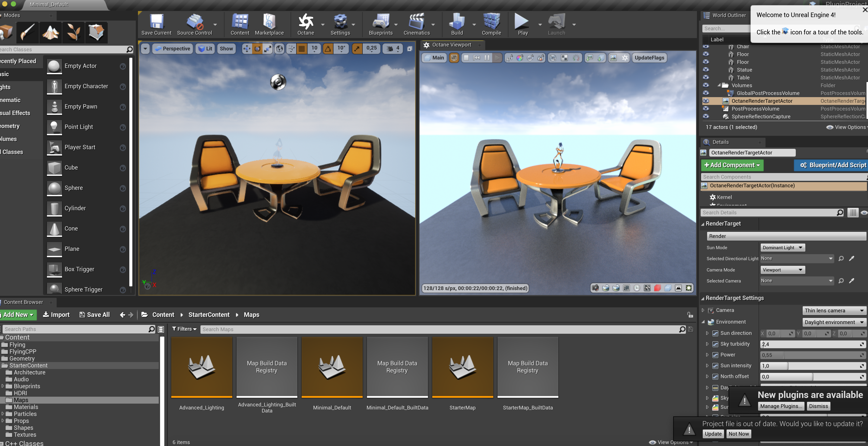This screenshot has height=446, width=868.
Task: Select the Paint mode brush icon
Action: pyautogui.click(x=28, y=32)
